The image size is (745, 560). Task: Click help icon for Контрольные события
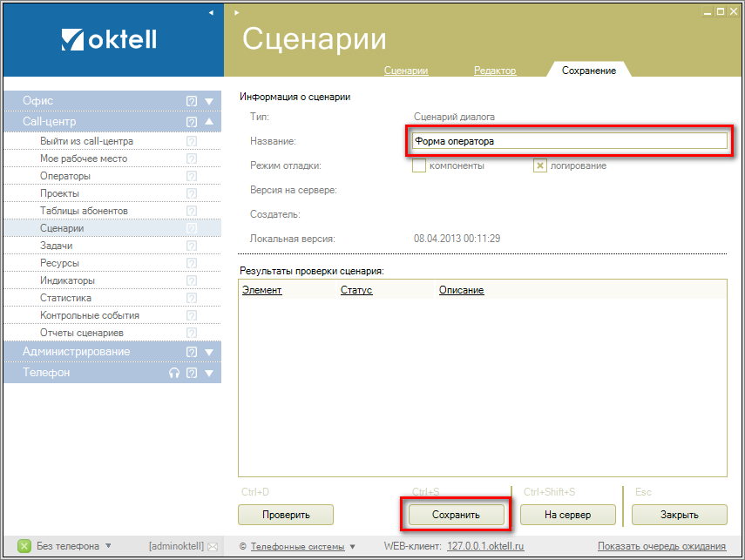192,315
